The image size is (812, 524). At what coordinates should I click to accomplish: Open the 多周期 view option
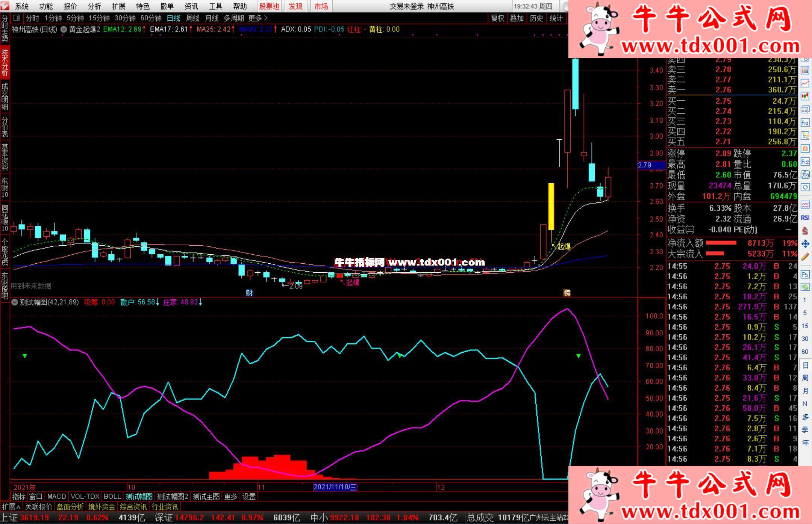pos(233,18)
